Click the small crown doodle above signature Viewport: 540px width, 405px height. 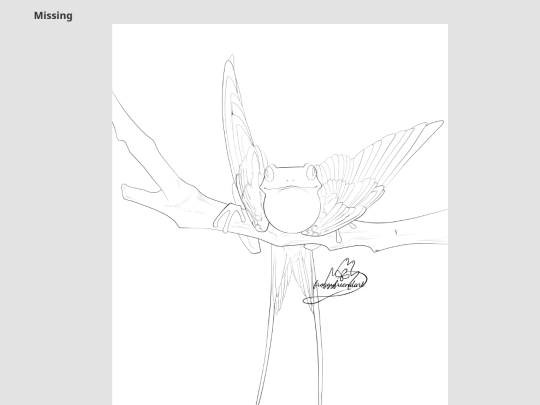click(345, 269)
